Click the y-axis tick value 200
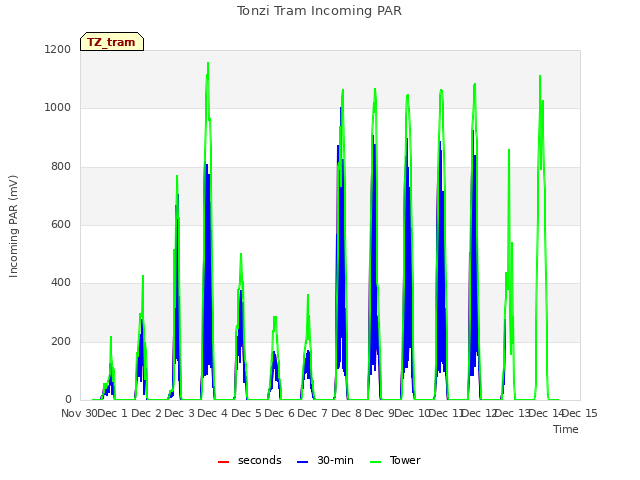 61,342
